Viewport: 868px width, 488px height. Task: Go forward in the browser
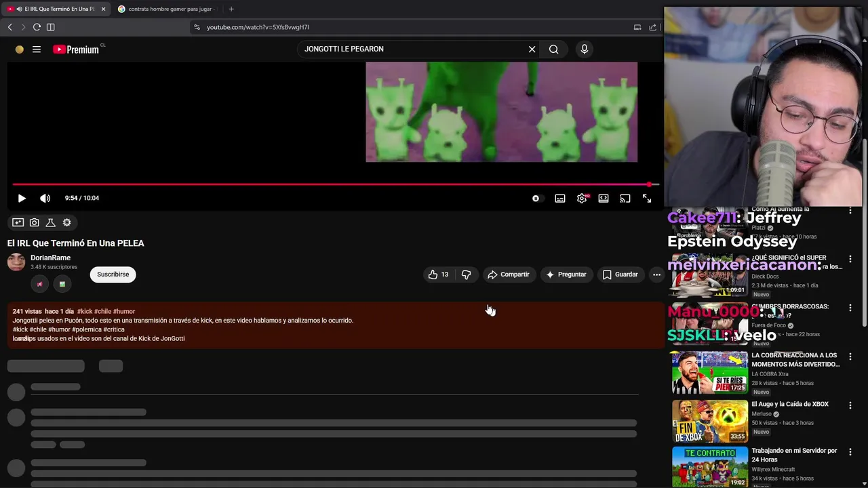click(x=22, y=27)
